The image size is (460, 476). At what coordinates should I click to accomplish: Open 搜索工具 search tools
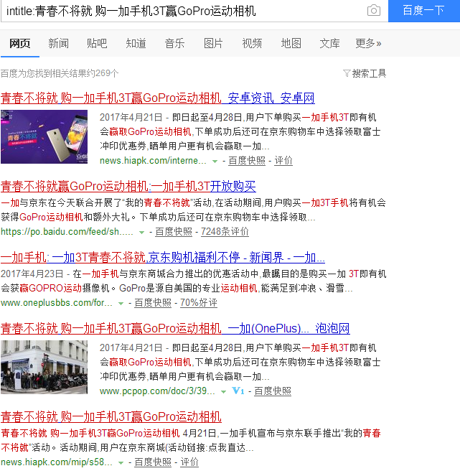[x=369, y=73]
